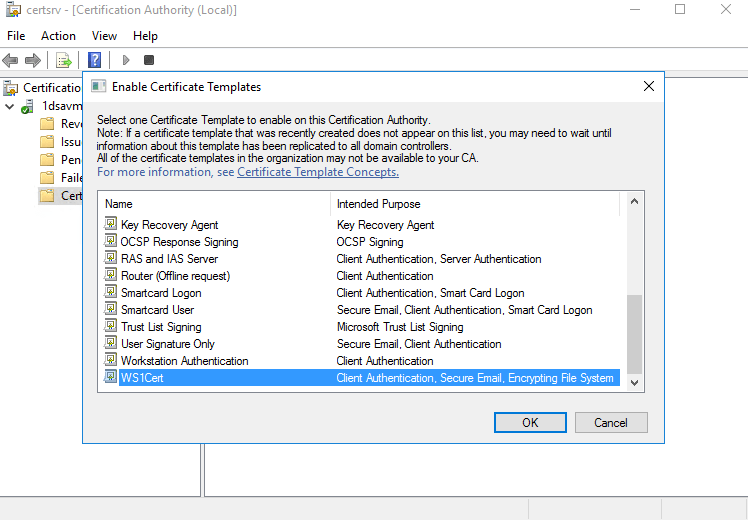Screen dimensions: 748x520
Task: Click the export list toolbar icon
Action: click(x=64, y=60)
